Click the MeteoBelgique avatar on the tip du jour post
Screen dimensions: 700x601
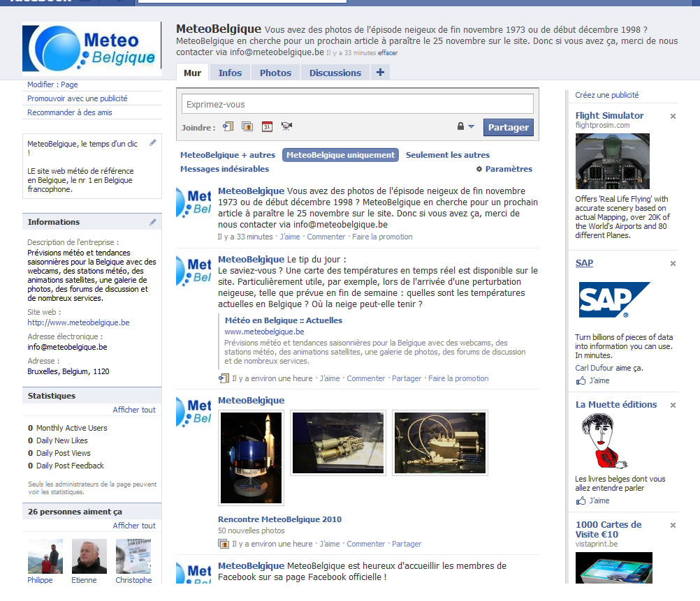tap(194, 271)
